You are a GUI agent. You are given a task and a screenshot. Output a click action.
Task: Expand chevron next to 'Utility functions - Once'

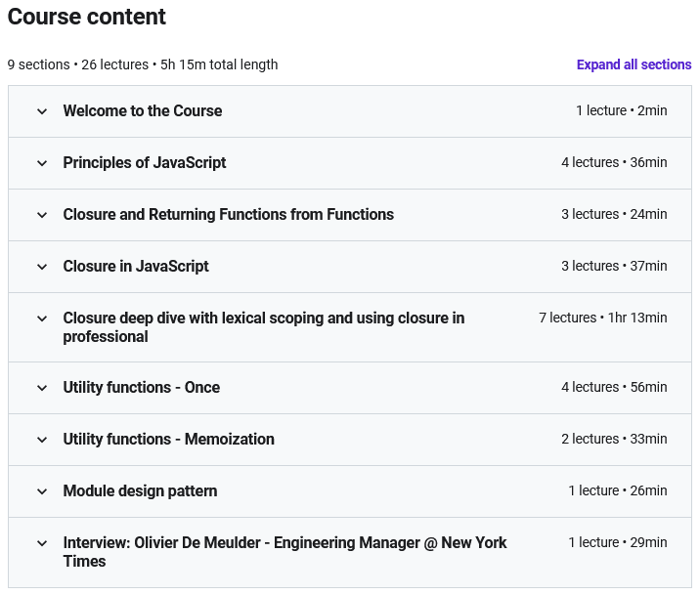tap(42, 388)
